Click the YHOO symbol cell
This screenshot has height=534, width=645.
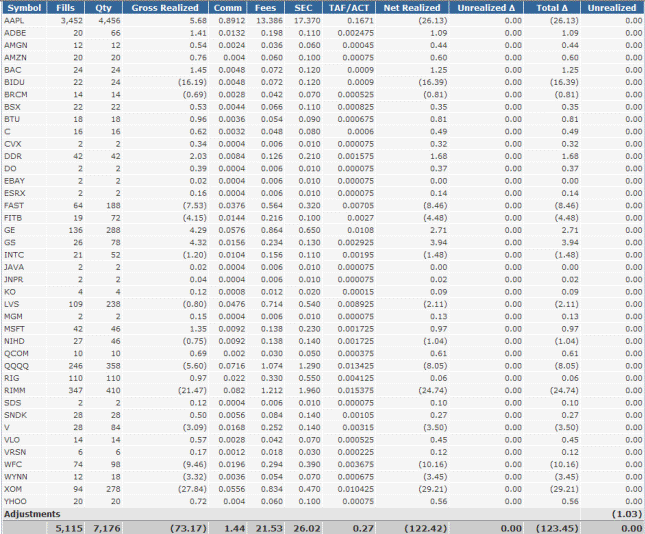(15, 501)
